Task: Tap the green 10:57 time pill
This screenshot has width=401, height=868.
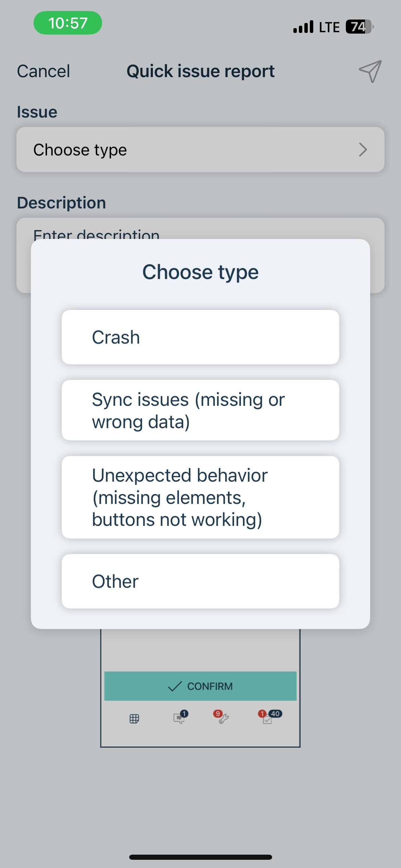Action: click(x=68, y=23)
